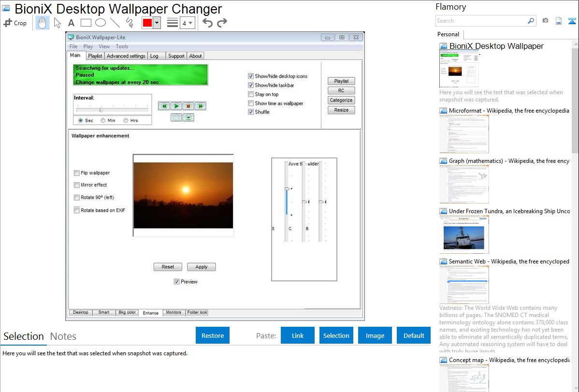
Task: Click the line thickness icon
Action: pyautogui.click(x=173, y=23)
